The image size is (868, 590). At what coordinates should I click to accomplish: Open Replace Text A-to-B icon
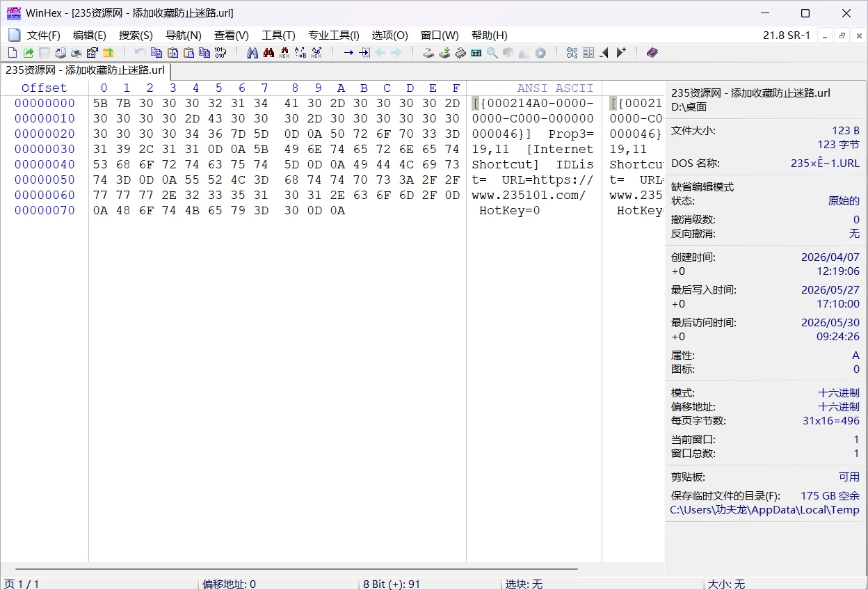coord(300,53)
